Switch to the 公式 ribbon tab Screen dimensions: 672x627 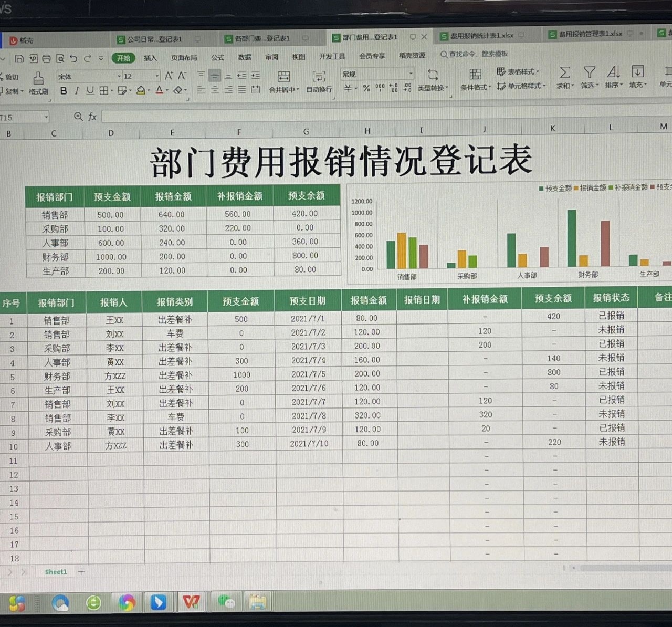click(217, 58)
